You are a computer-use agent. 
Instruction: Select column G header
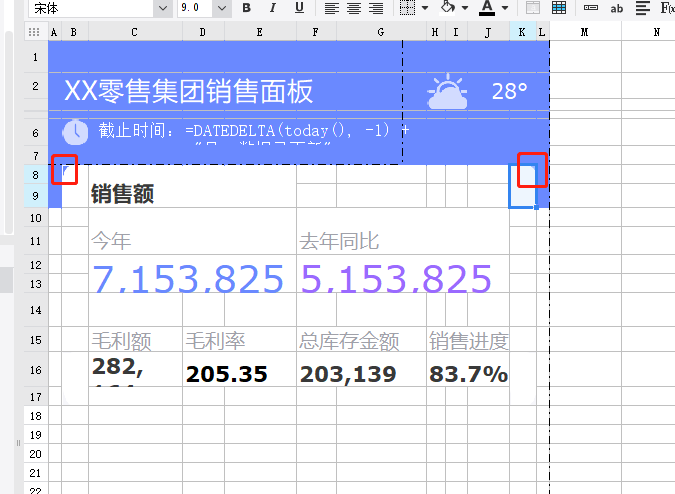point(381,32)
